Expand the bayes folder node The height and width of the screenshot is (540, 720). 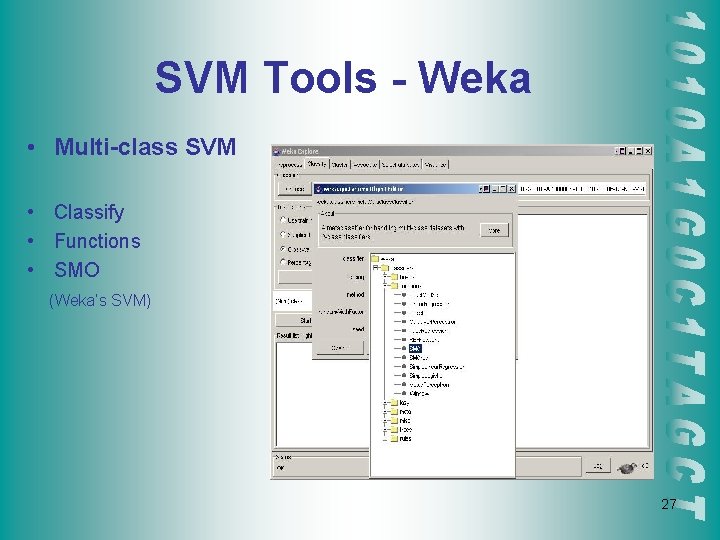tap(385, 277)
